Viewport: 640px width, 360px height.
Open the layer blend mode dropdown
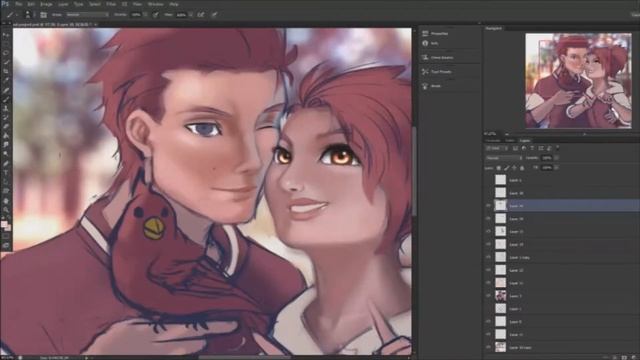504,158
